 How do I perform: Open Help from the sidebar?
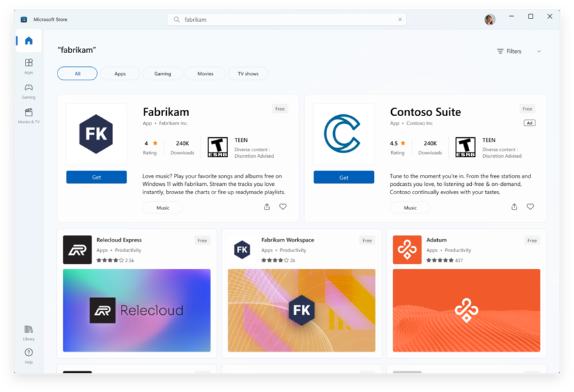29,356
